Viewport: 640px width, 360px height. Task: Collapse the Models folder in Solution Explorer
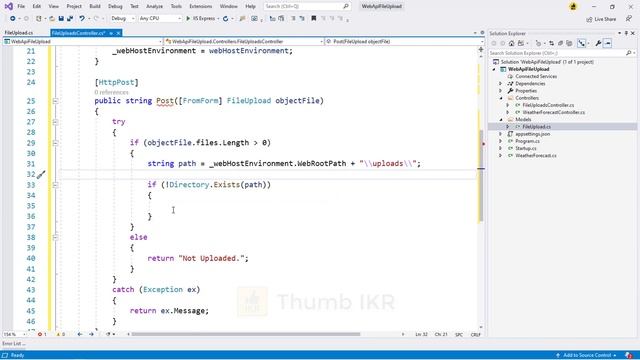click(501, 120)
